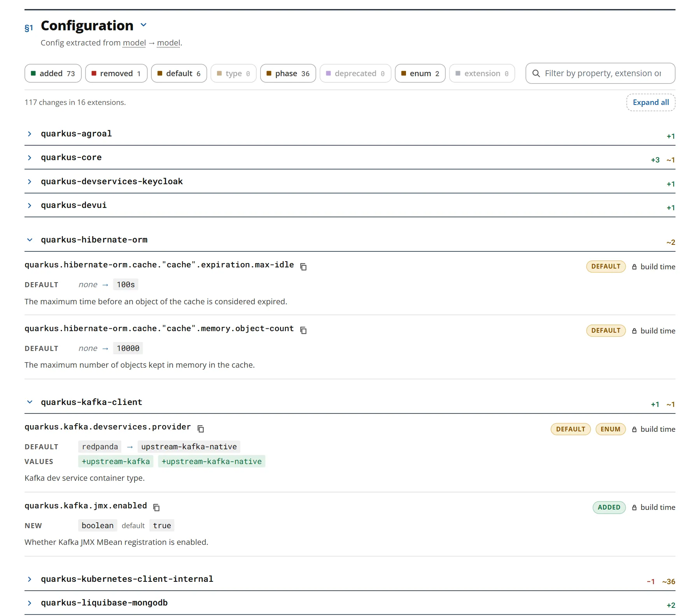Toggle the extension filter chip

tap(482, 73)
